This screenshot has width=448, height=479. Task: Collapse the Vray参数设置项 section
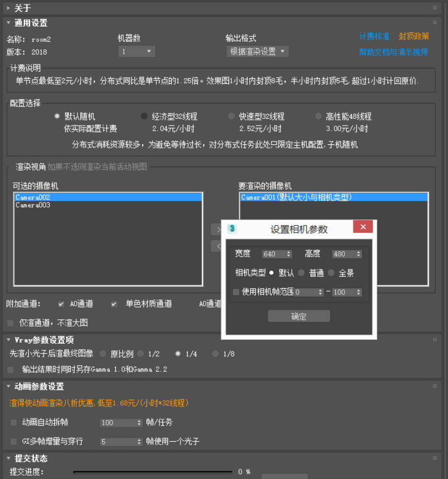(8, 340)
